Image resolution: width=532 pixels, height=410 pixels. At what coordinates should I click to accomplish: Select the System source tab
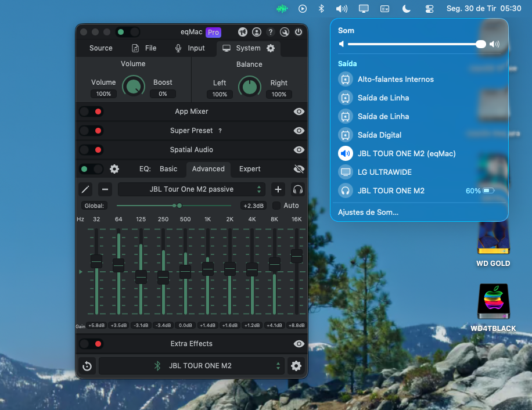pyautogui.click(x=249, y=48)
